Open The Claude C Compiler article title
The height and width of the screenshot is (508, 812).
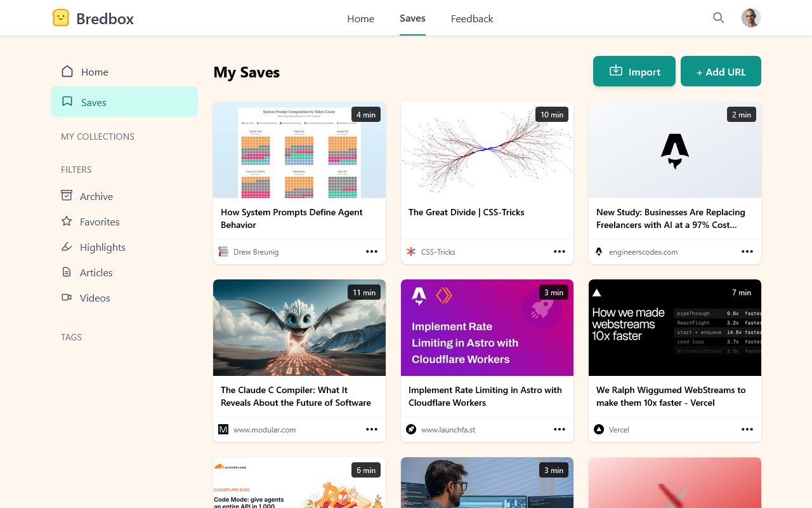(x=296, y=396)
